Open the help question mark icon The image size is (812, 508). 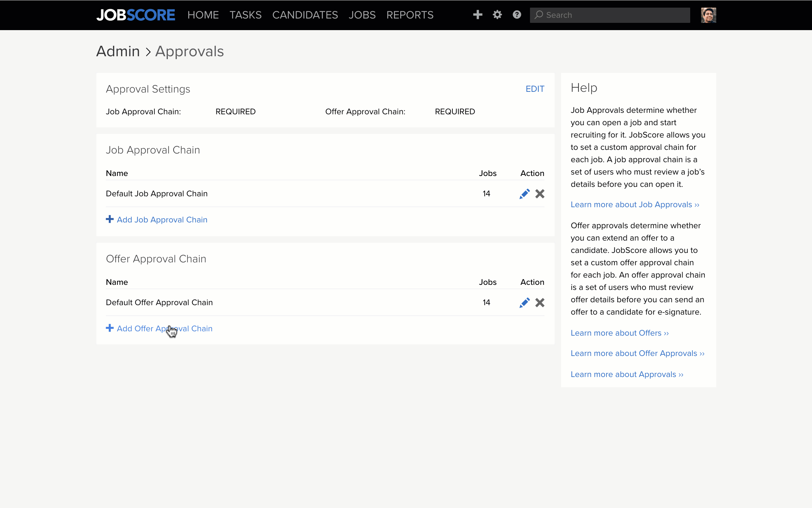point(517,15)
